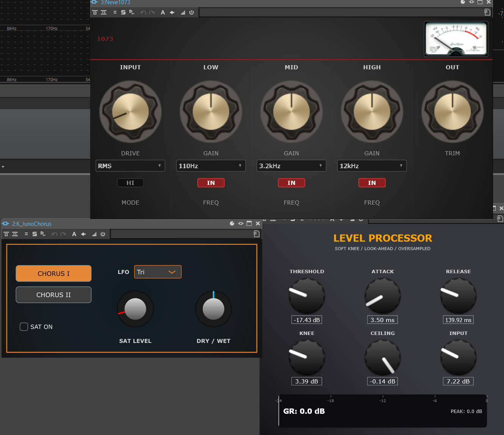Viewport: 504px width, 435px height.
Task: Click the undo arrow in K_JunoChorus toolbar
Action: coord(55,234)
